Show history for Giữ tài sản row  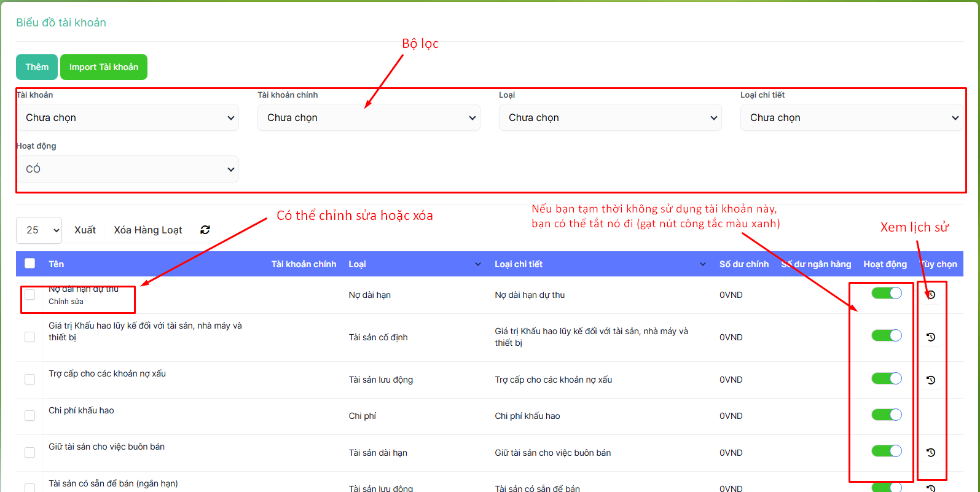click(x=931, y=453)
